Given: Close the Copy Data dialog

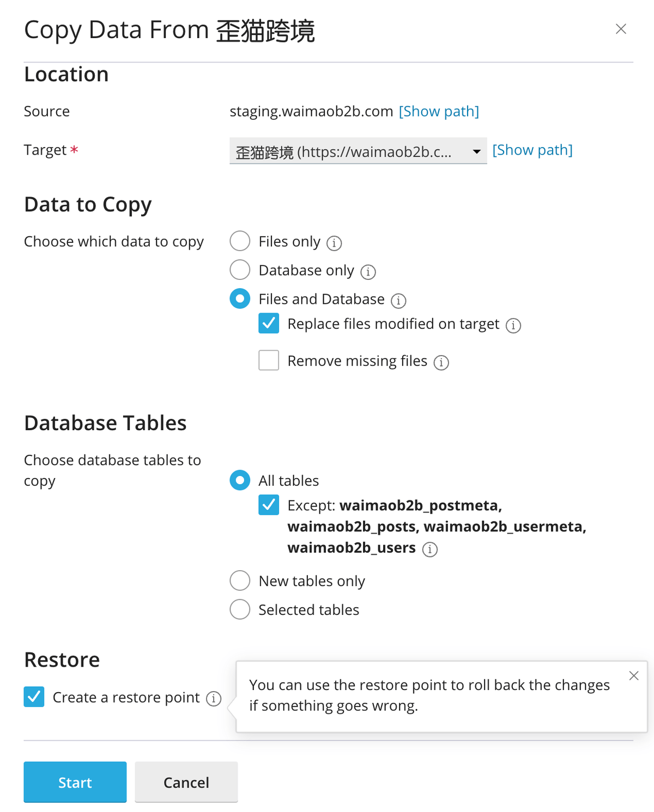Looking at the screenshot, I should (621, 29).
